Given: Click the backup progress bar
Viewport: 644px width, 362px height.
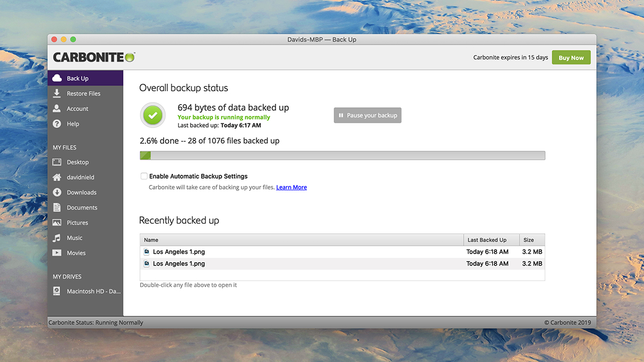Looking at the screenshot, I should click(x=342, y=155).
